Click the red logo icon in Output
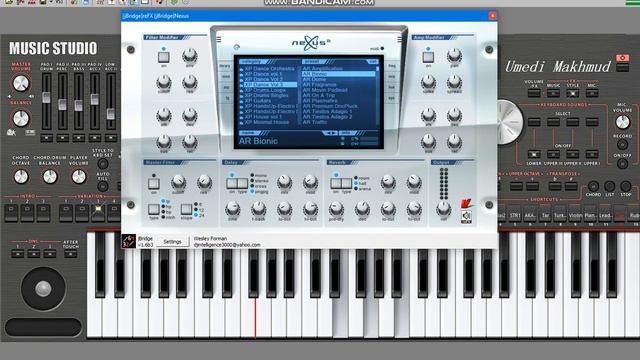The image size is (640, 360). coord(466,203)
